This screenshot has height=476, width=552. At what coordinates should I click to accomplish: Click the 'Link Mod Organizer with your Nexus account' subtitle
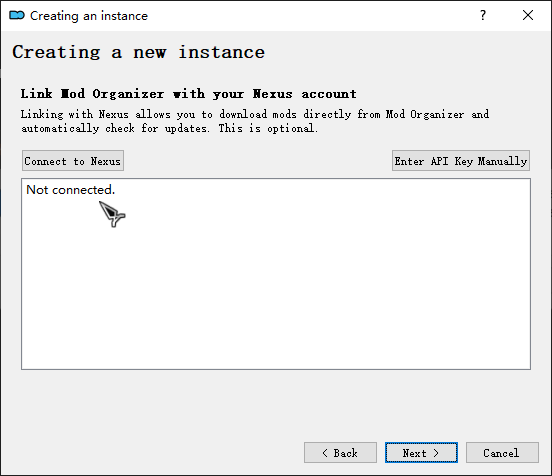(x=188, y=94)
